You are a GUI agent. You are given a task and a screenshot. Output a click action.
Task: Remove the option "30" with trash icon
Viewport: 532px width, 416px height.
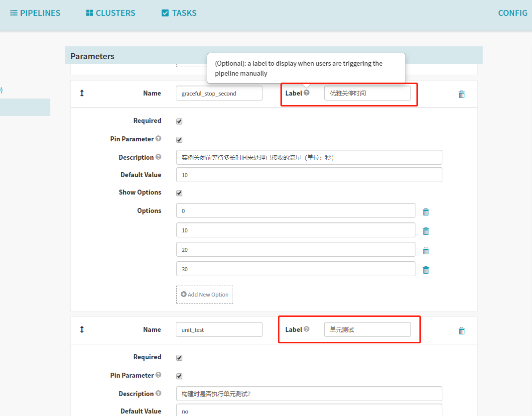(426, 269)
